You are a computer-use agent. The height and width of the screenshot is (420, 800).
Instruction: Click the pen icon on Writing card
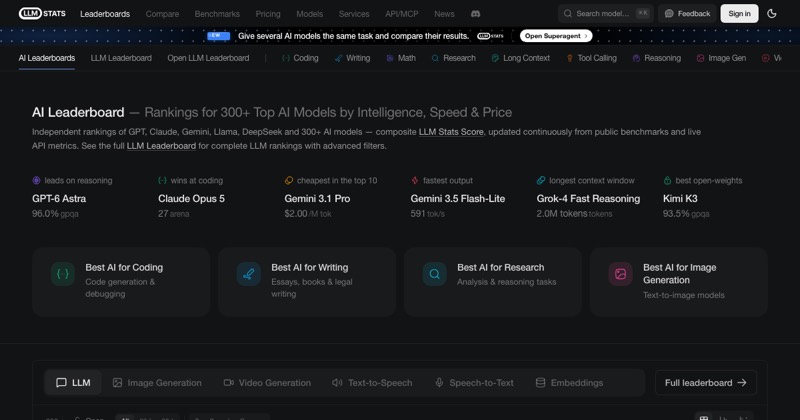click(x=248, y=274)
